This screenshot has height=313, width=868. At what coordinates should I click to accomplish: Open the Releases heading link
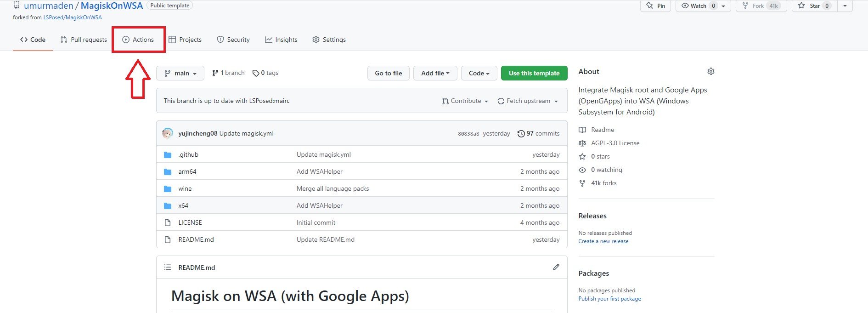click(592, 216)
